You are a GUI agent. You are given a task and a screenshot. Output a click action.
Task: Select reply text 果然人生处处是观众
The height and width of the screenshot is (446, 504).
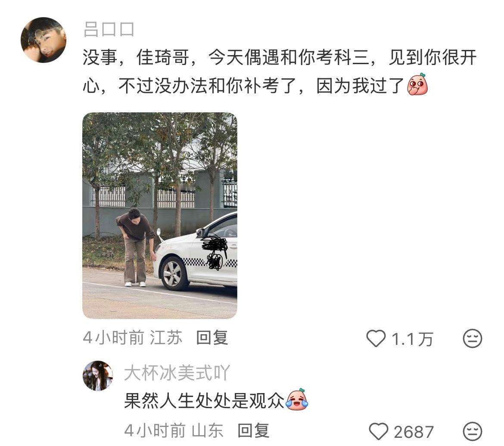point(205,401)
